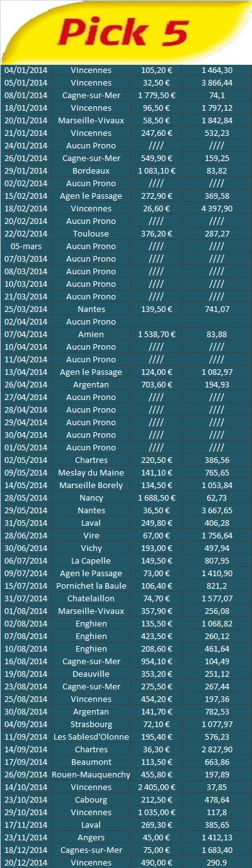Select the Deauville location cell
Screen dimensions: 252x868
91,674
